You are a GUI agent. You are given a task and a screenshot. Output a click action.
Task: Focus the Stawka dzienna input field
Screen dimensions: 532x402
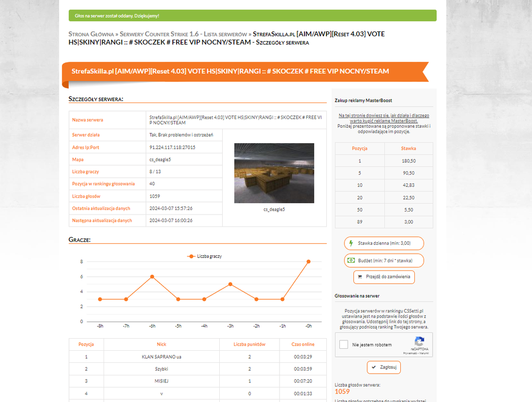click(384, 243)
